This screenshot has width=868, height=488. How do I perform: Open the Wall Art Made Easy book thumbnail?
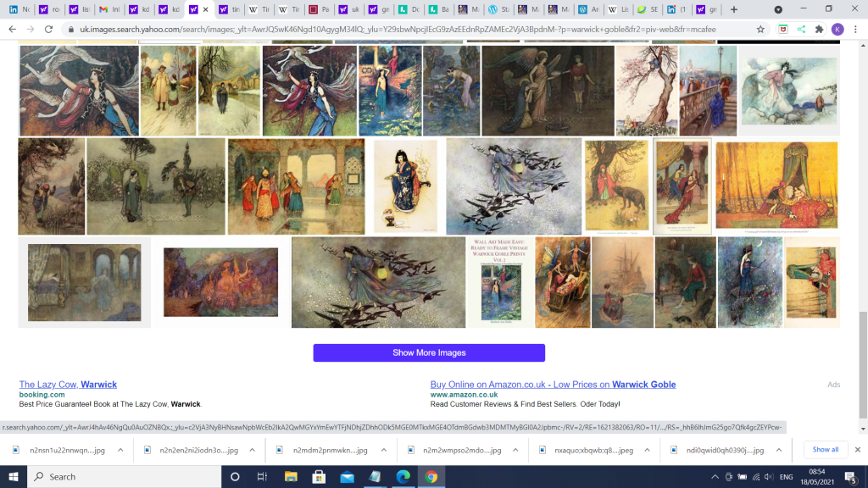(501, 282)
